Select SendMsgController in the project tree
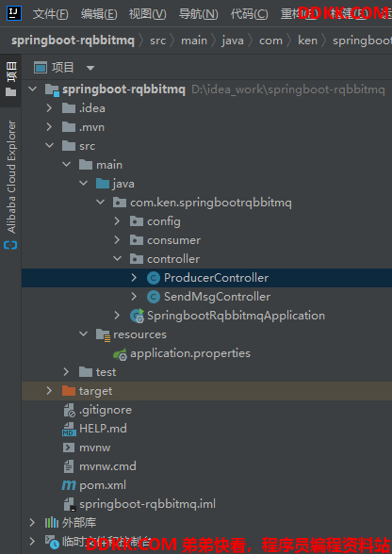The width and height of the screenshot is (392, 554). (217, 297)
